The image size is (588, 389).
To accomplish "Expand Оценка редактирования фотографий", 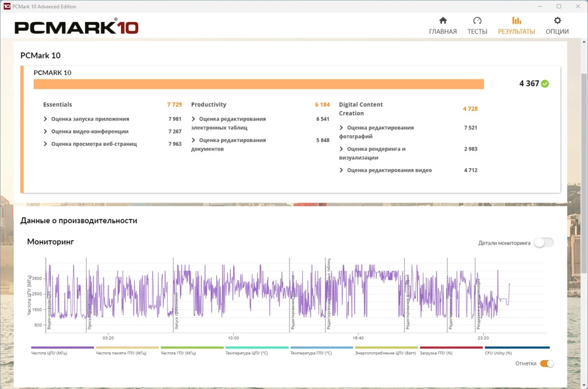I will click(342, 128).
